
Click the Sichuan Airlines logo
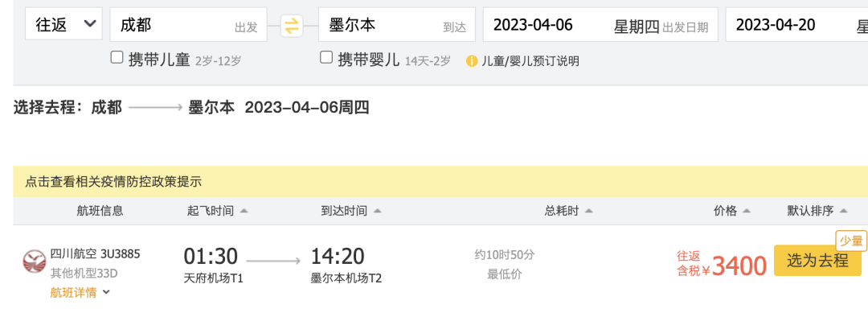coord(35,261)
